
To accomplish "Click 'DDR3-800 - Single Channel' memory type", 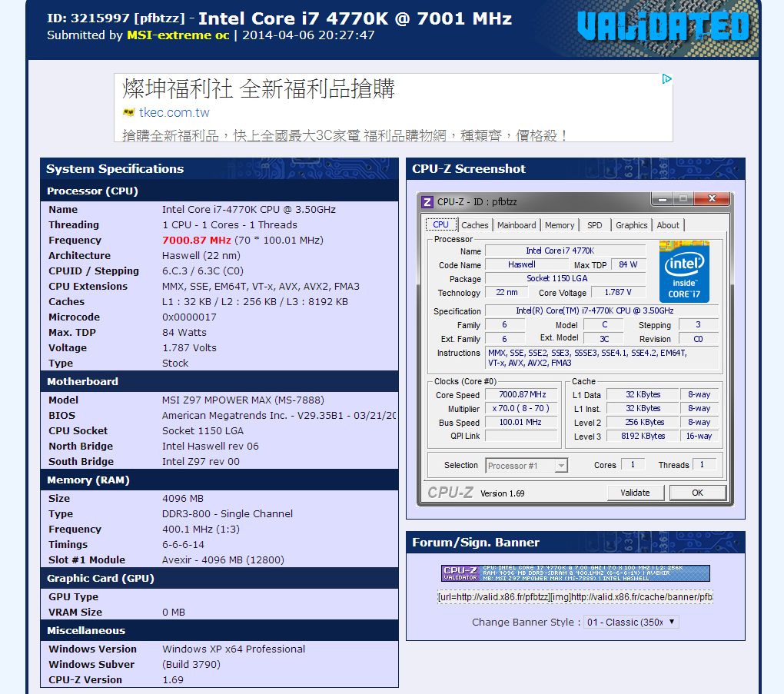I will point(228,514).
